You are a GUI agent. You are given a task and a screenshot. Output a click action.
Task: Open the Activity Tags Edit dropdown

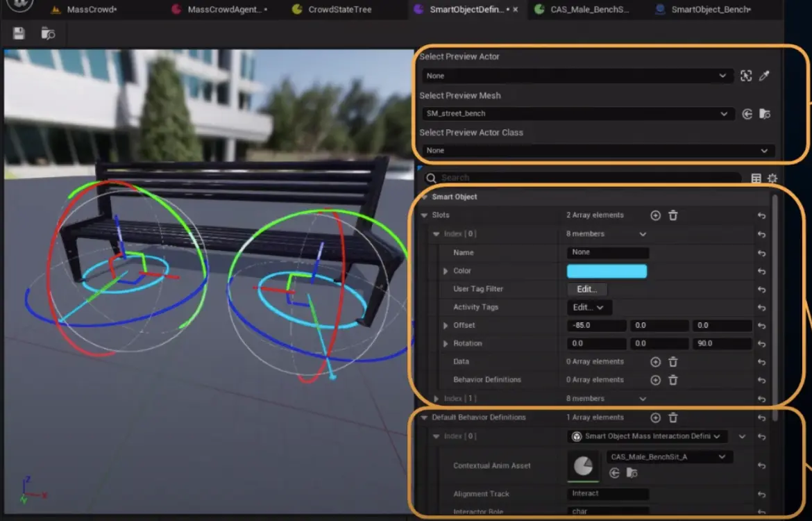tap(589, 307)
